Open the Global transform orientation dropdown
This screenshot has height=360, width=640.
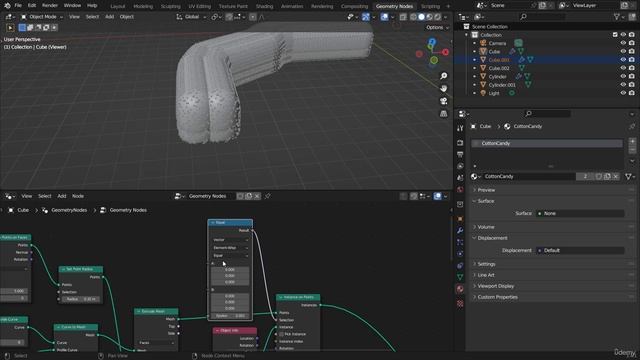pos(192,17)
